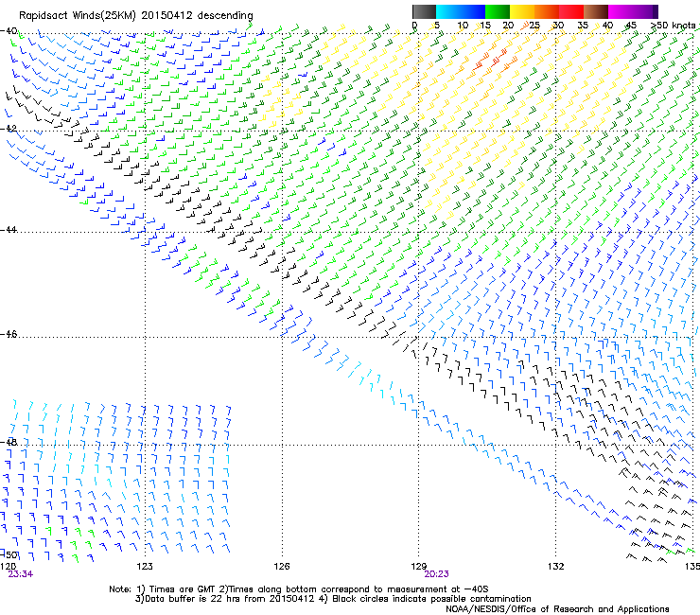The width and height of the screenshot is (700, 615).
Task: Click the purple 20:23 swath time stamp
Action: [x=437, y=574]
